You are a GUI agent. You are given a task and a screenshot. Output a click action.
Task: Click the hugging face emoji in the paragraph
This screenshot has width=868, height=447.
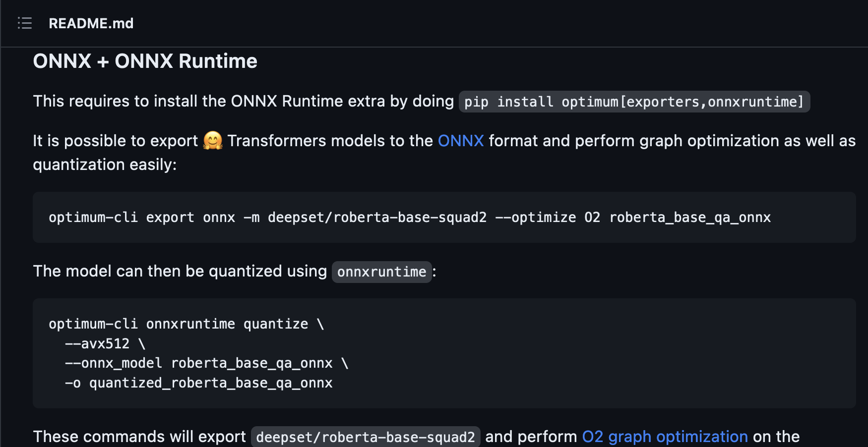(x=214, y=141)
